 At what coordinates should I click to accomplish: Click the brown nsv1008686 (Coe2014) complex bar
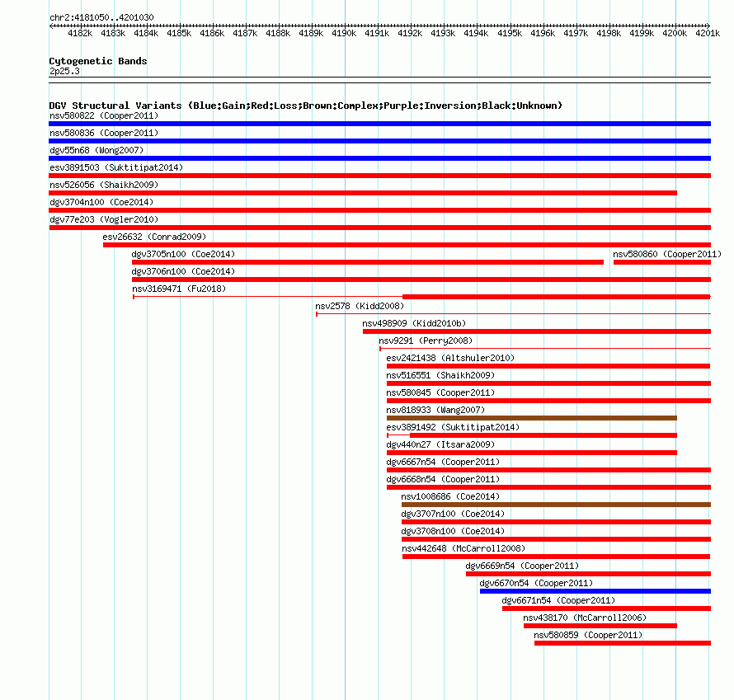pos(556,505)
